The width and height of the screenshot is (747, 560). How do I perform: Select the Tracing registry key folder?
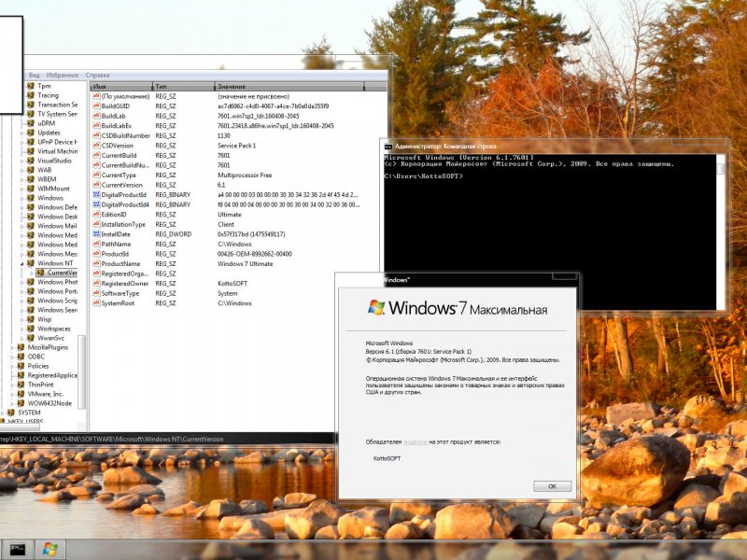49,95
